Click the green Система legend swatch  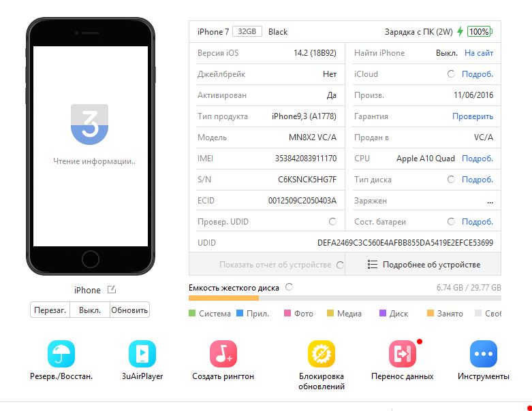click(x=192, y=313)
